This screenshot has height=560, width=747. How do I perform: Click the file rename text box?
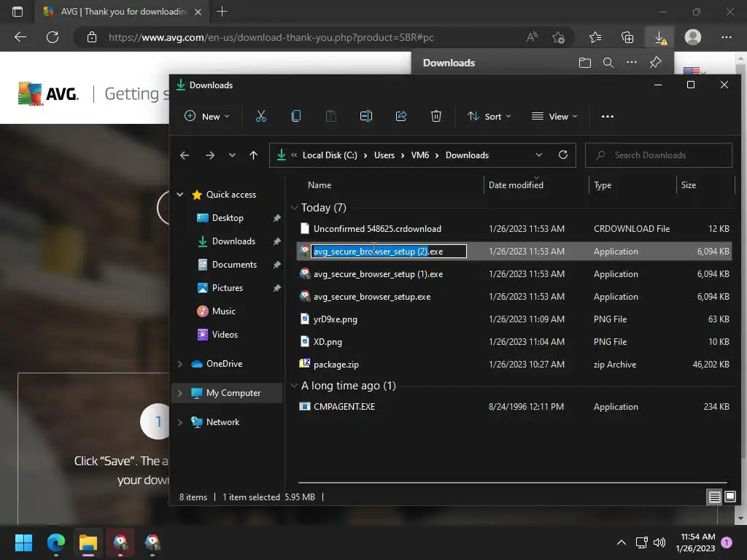pyautogui.click(x=389, y=252)
